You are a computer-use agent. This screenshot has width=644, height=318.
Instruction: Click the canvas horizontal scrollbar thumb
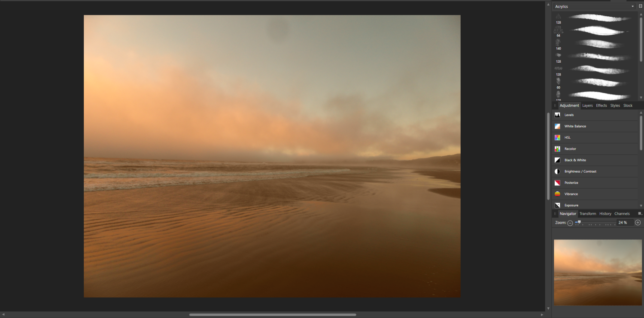(x=273, y=315)
